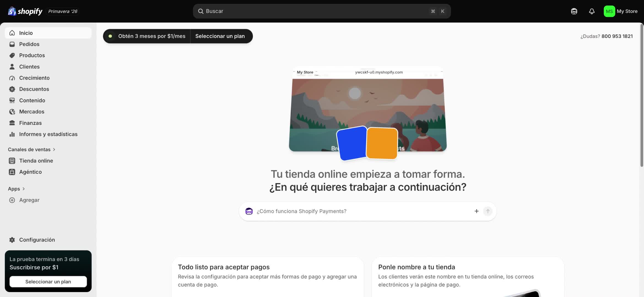The height and width of the screenshot is (297, 644).
Task: Click Seleccionar un plan in trial card
Action: [48, 282]
